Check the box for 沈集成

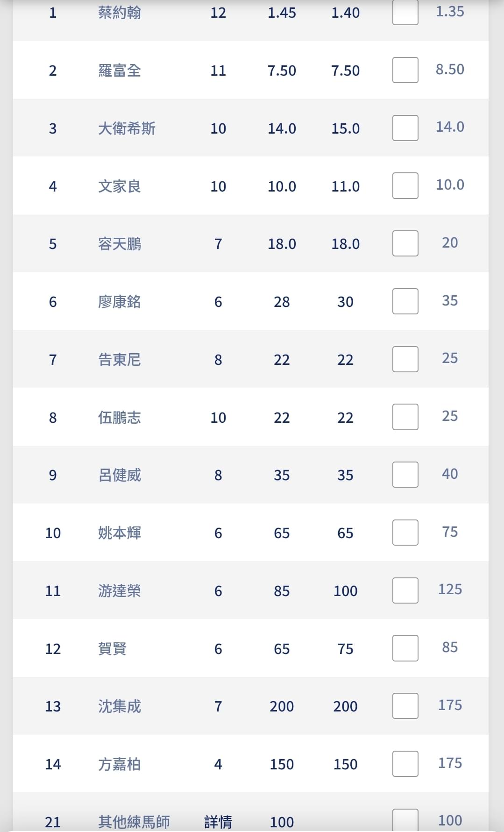click(405, 706)
